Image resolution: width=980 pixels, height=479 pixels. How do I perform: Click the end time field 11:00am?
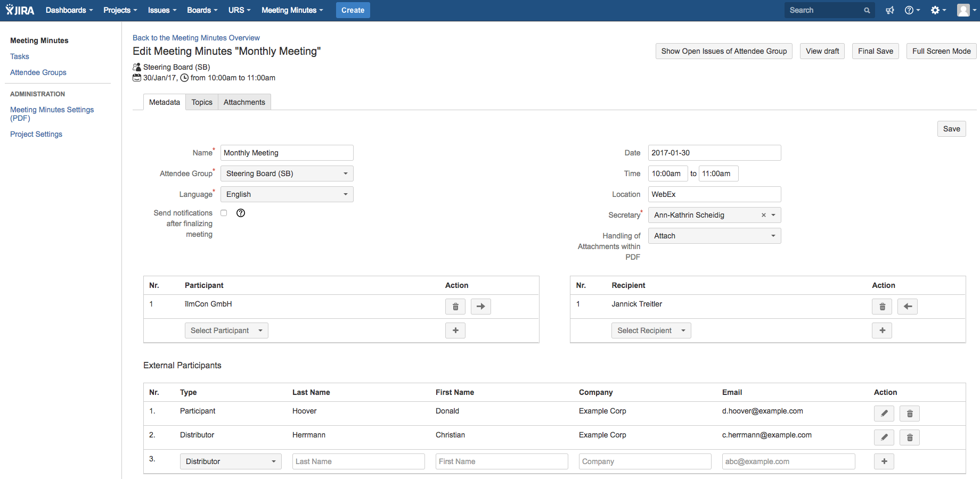coord(718,174)
